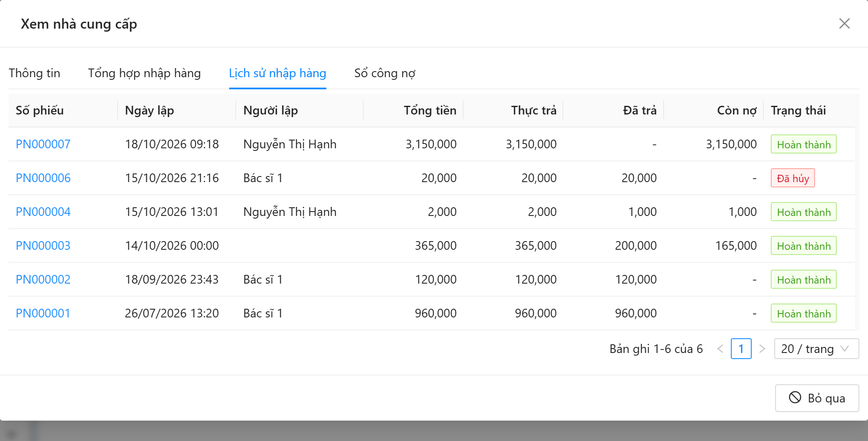Click Hoàn thành tag in PN000004 row

804,212
